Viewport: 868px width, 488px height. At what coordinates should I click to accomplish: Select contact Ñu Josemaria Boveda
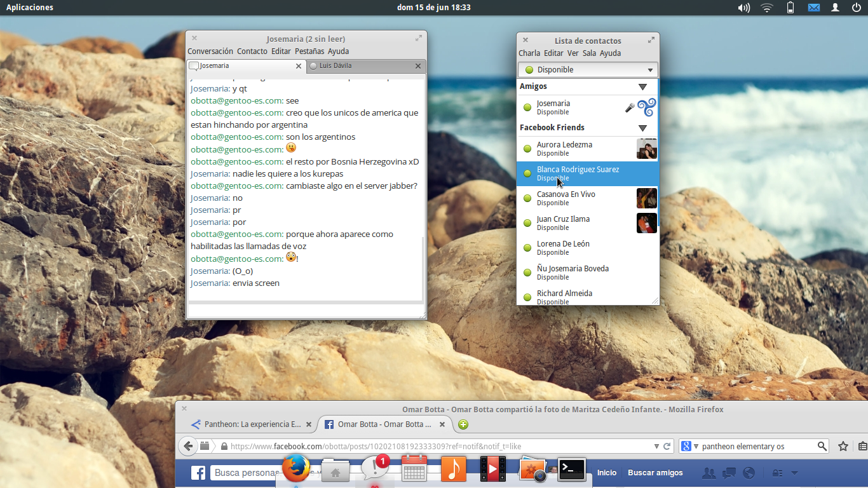coord(588,273)
